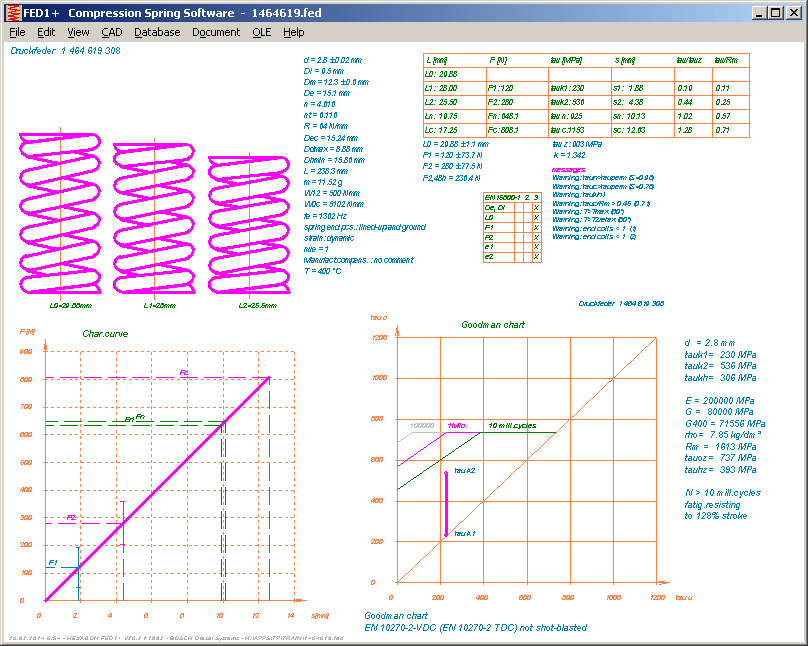Screen dimensions: 808x646
Task: Minimize the FED1+ window
Action: point(759,12)
